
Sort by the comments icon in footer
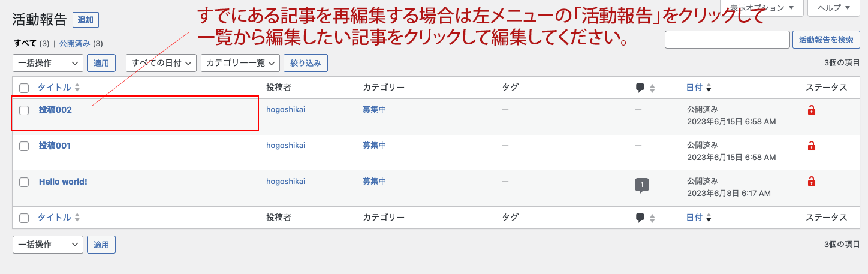pyautogui.click(x=640, y=218)
